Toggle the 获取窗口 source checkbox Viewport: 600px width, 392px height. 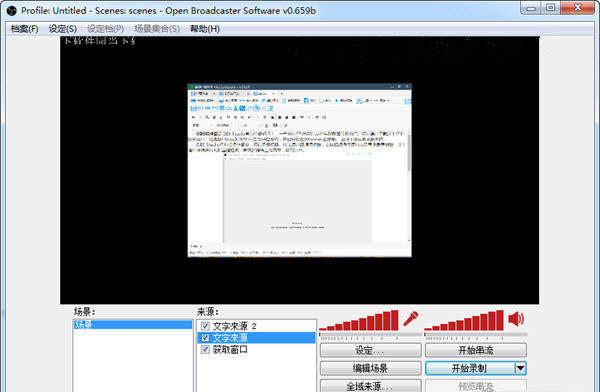[x=205, y=349]
